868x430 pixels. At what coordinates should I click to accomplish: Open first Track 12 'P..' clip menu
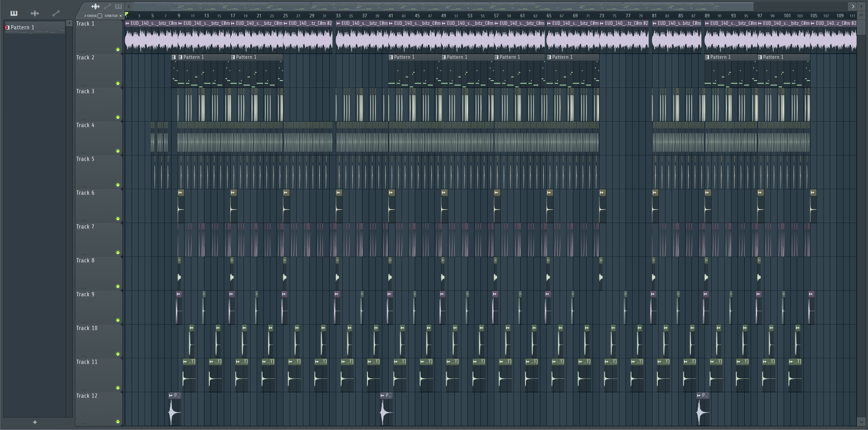tap(171, 395)
